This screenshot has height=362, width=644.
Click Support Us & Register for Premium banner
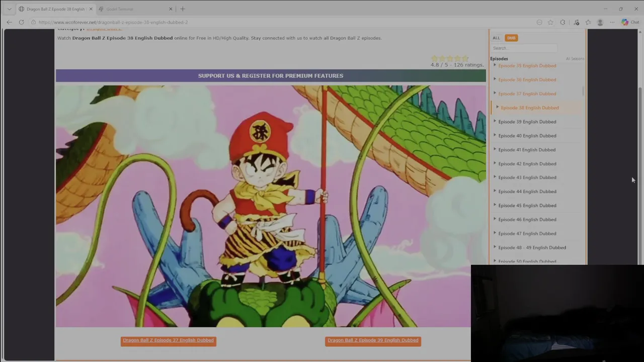point(271,76)
